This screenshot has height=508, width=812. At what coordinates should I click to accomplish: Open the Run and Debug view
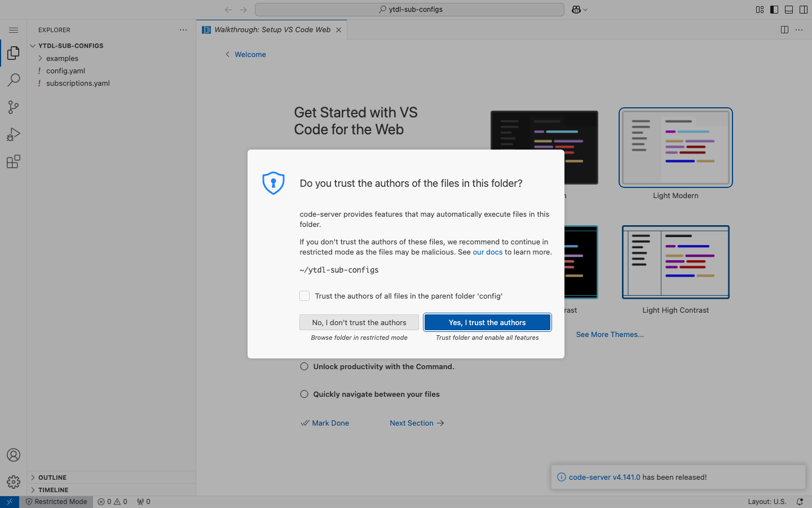tap(14, 134)
